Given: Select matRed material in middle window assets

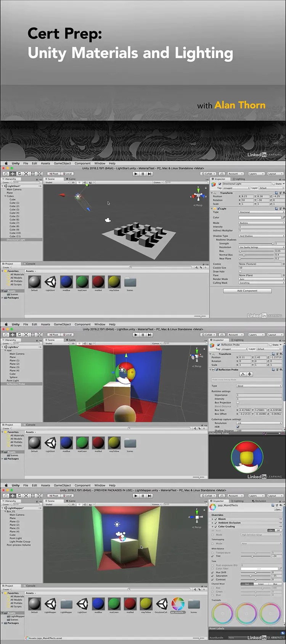Looking at the screenshot, I should pyautogui.click(x=98, y=443).
